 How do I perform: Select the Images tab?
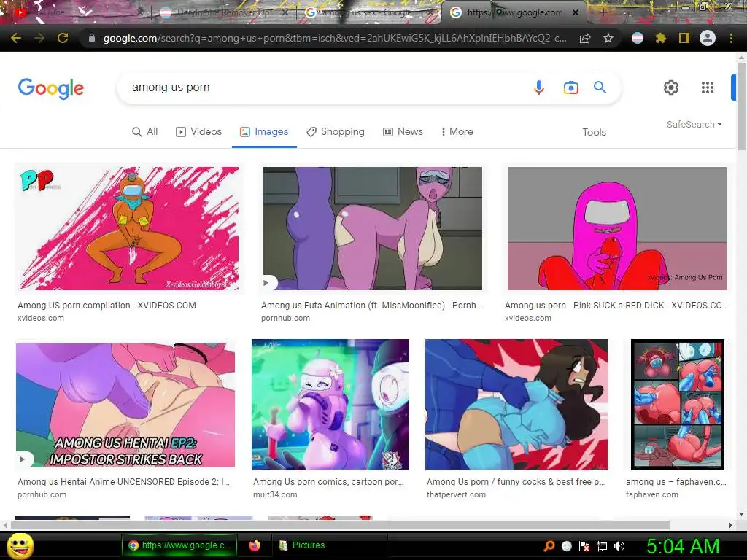coord(264,132)
